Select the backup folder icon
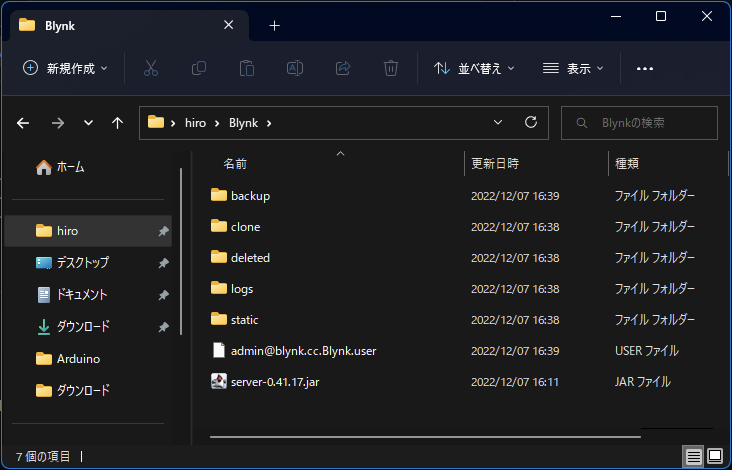The width and height of the screenshot is (732, 470). [218, 195]
